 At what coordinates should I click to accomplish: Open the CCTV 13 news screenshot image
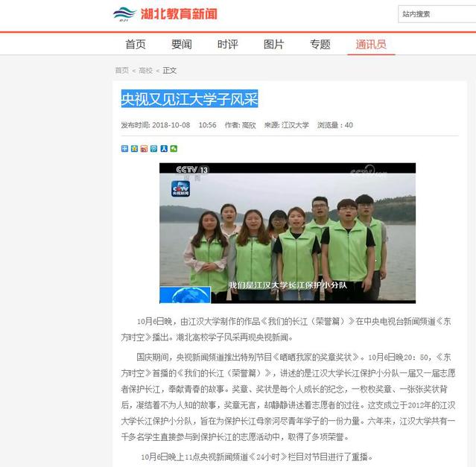(x=288, y=233)
